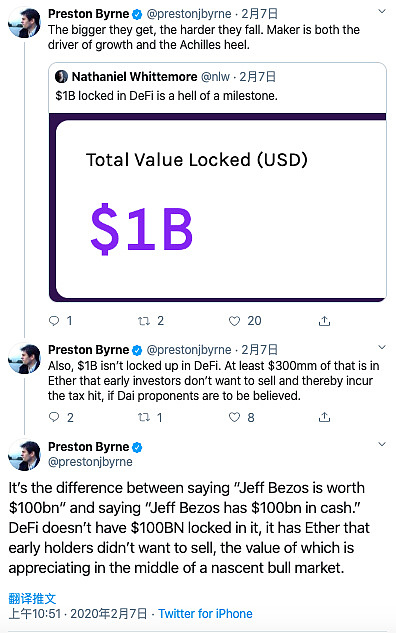Open options chevron on the main tweet
The width and height of the screenshot is (396, 633).
[x=382, y=444]
